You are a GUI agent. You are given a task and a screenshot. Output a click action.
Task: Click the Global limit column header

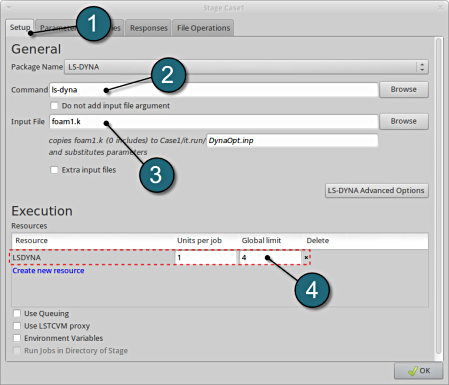pos(261,241)
